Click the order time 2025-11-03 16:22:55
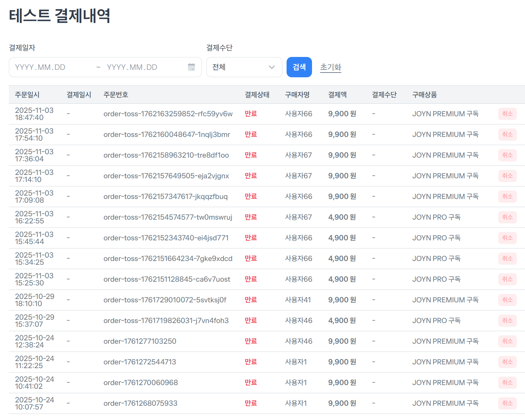Screen dimensions: 525x420 [34, 217]
